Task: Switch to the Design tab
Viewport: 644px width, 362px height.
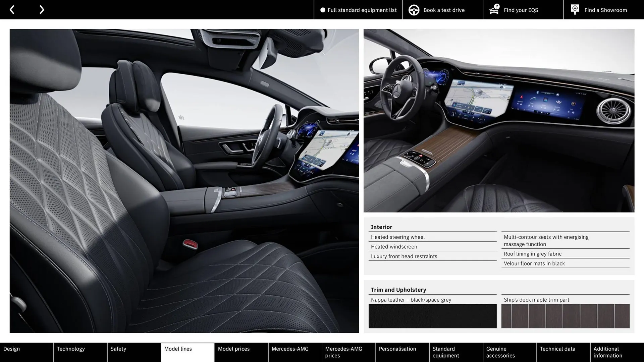Action: [x=26, y=352]
